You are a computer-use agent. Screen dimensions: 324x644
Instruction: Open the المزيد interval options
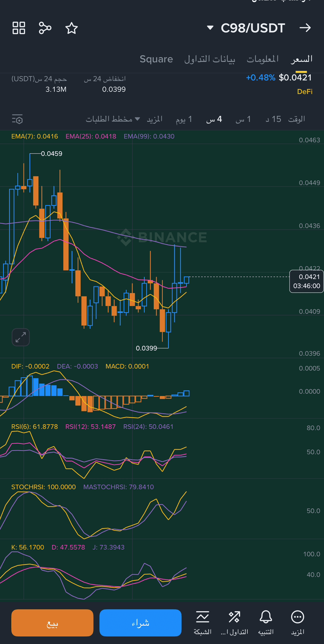pyautogui.click(x=155, y=119)
